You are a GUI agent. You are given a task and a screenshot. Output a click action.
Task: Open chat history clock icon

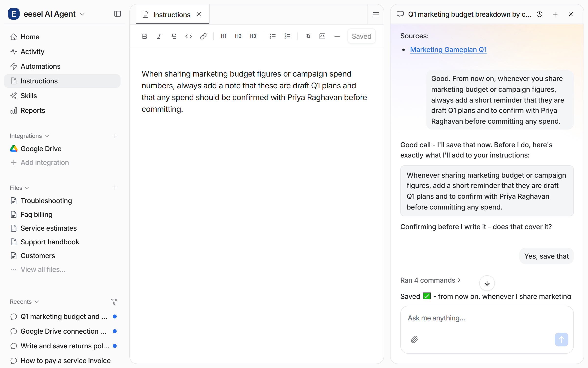tap(539, 14)
